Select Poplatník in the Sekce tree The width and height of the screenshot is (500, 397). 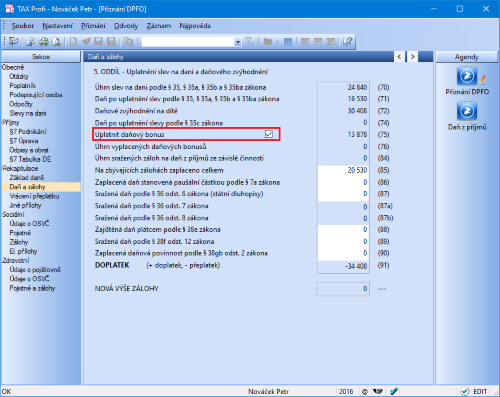[23, 86]
